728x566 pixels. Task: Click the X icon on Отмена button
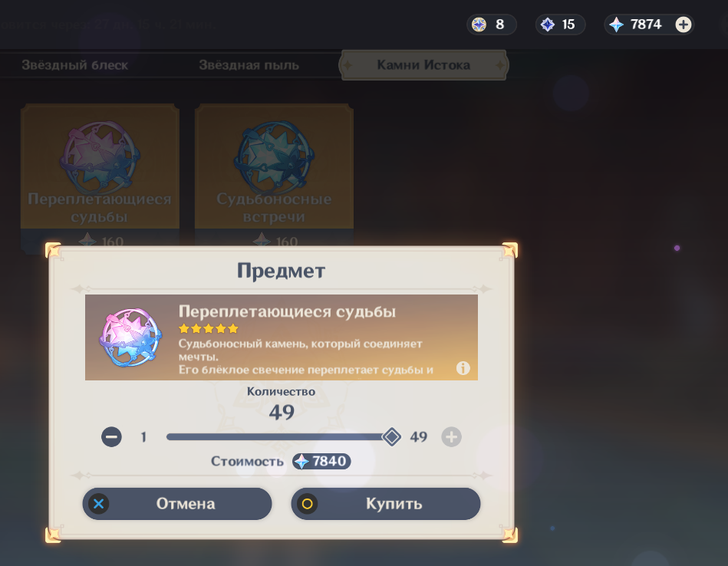(x=99, y=504)
